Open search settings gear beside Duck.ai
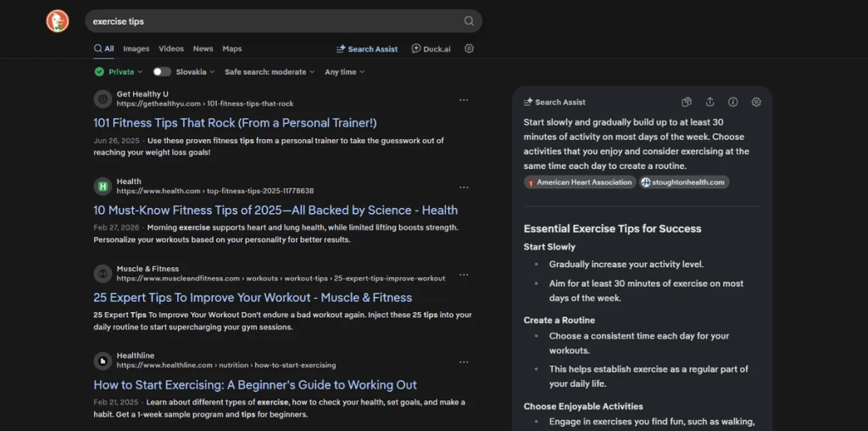Viewport: 868px width, 431px height. [x=469, y=48]
